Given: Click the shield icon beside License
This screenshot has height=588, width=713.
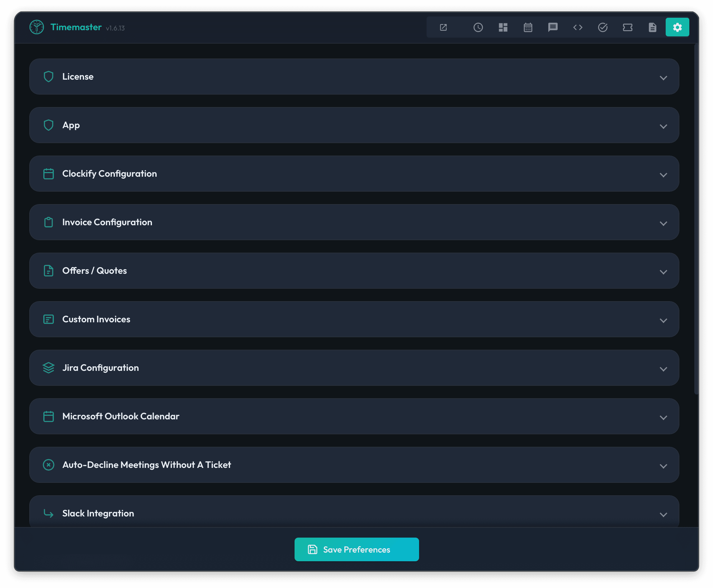Looking at the screenshot, I should click(49, 77).
